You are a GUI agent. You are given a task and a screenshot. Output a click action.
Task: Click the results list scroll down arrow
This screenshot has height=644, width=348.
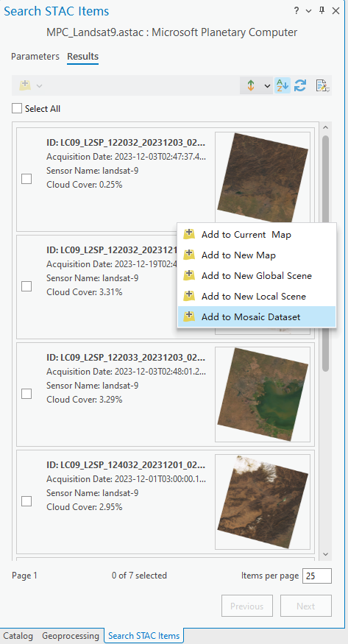click(x=326, y=554)
